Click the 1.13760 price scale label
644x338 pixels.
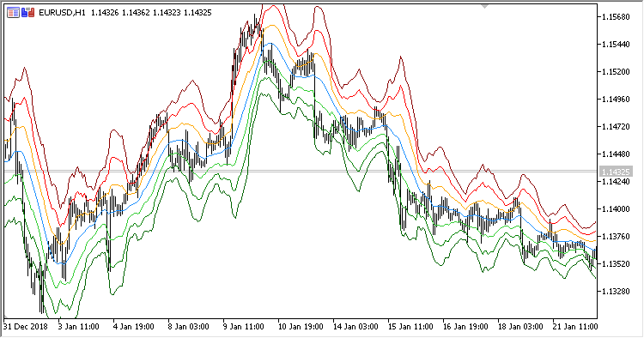coord(616,237)
